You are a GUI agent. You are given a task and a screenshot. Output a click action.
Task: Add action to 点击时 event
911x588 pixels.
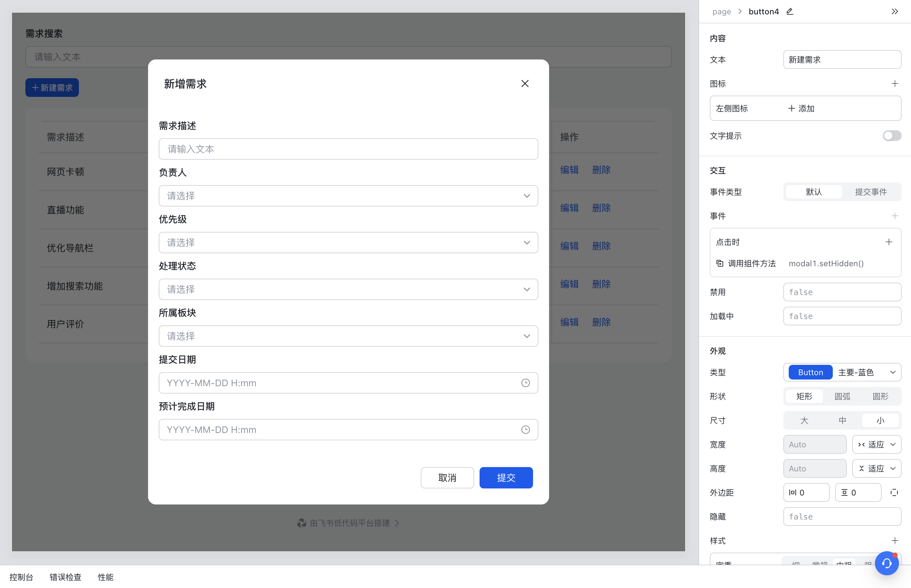tap(889, 242)
